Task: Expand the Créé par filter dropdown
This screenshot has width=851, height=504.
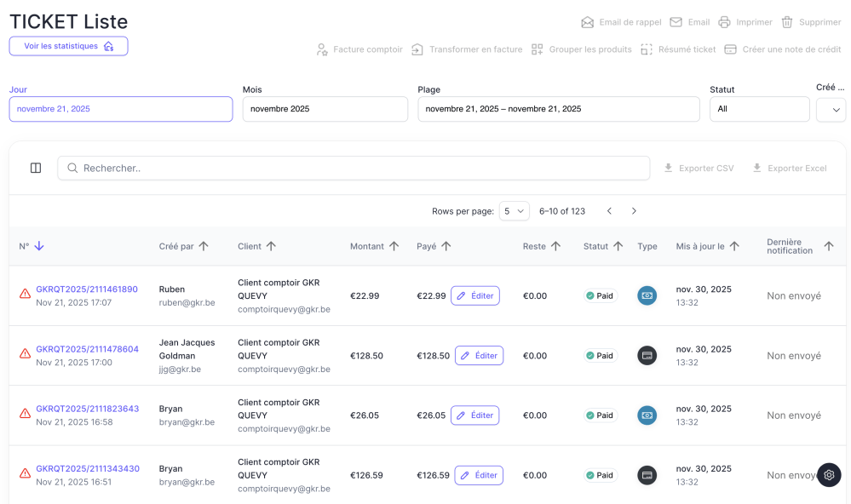Action: coord(831,110)
